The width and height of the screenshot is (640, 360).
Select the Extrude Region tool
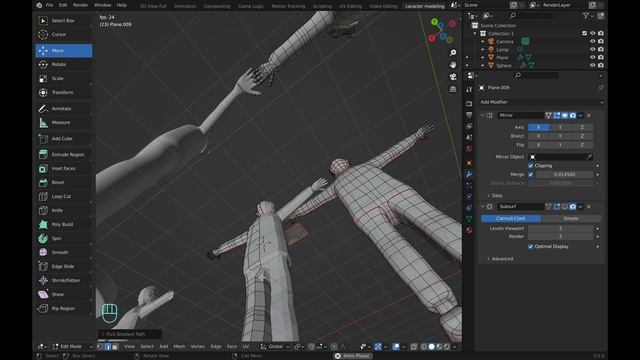pos(64,155)
